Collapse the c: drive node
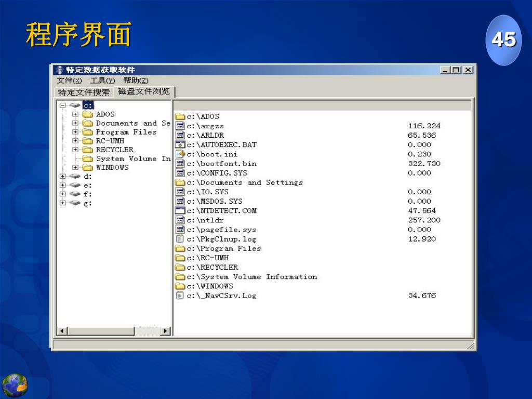The height and width of the screenshot is (399, 532). [x=62, y=105]
